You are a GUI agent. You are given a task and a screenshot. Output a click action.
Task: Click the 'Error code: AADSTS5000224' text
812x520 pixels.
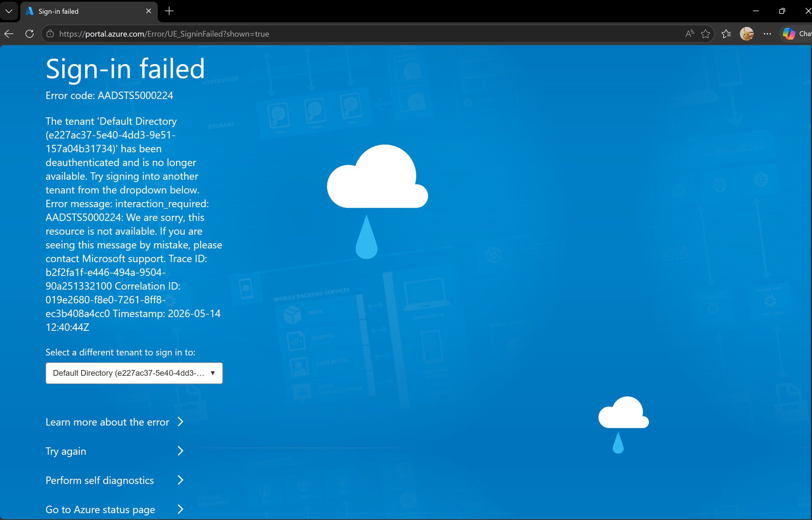click(109, 96)
